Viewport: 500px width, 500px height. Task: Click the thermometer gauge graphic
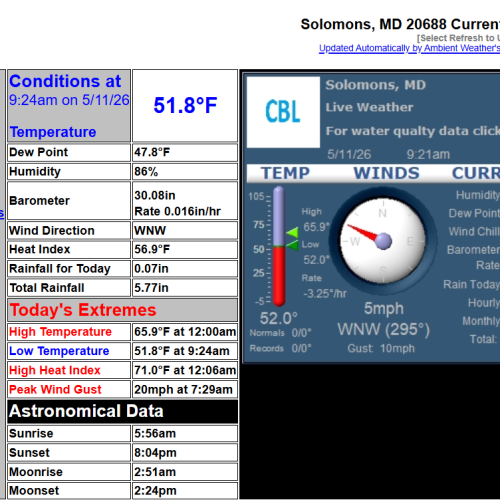[x=279, y=246]
